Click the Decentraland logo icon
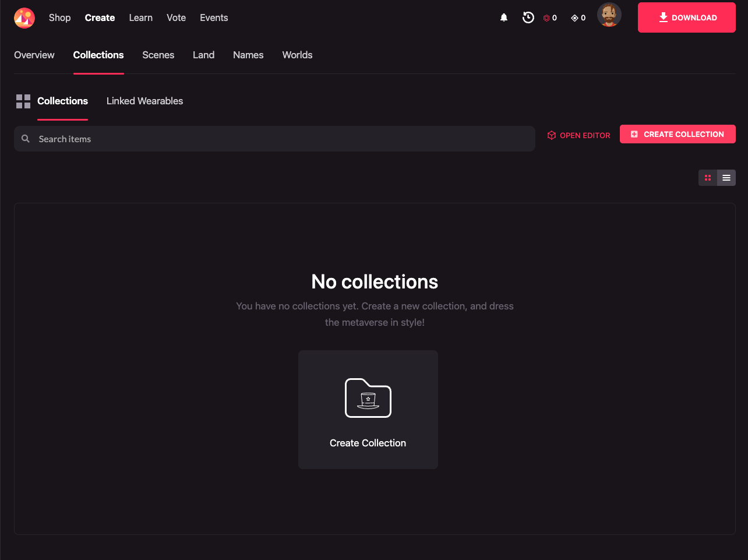Viewport: 748px width, 560px height. coord(24,18)
